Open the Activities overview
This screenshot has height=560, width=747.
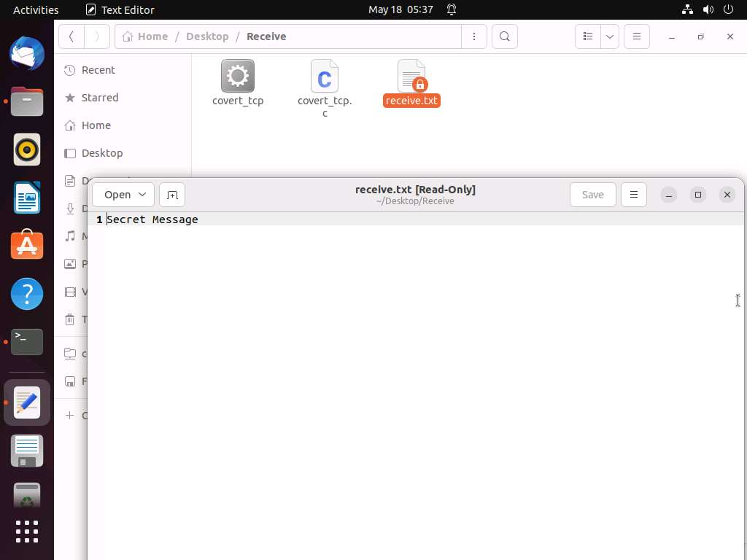pyautogui.click(x=36, y=9)
